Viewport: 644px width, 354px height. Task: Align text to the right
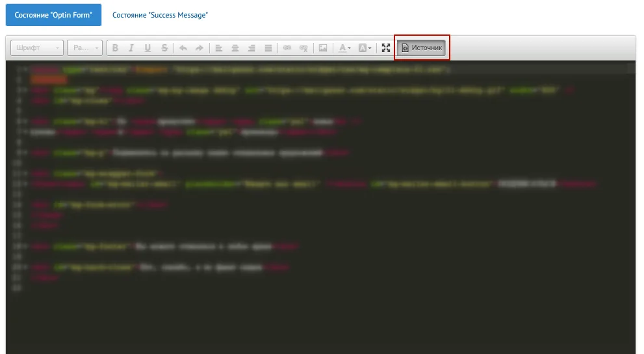click(251, 48)
